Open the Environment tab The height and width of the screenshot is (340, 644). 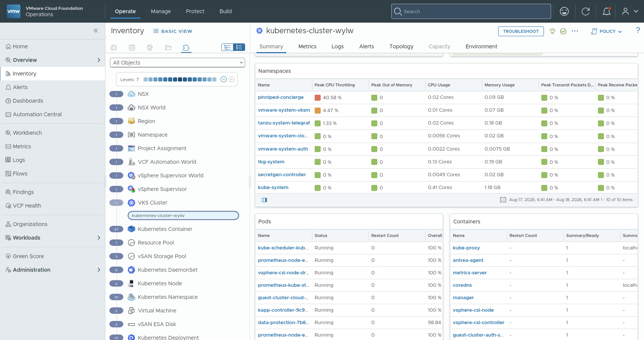click(x=481, y=46)
